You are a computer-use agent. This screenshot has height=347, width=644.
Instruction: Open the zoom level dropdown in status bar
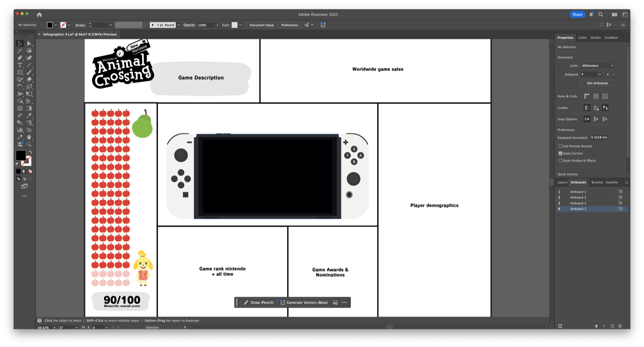click(x=55, y=327)
